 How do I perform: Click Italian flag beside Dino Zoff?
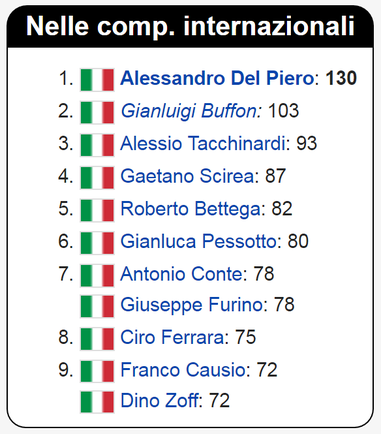coord(97,402)
